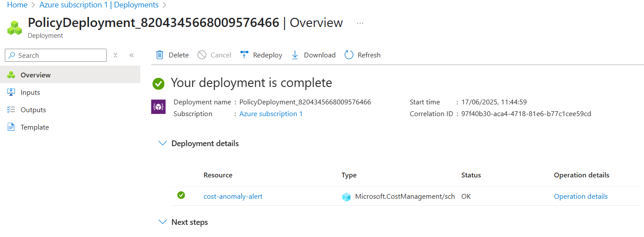Click the deployment cubes icon beside page title

(14, 28)
